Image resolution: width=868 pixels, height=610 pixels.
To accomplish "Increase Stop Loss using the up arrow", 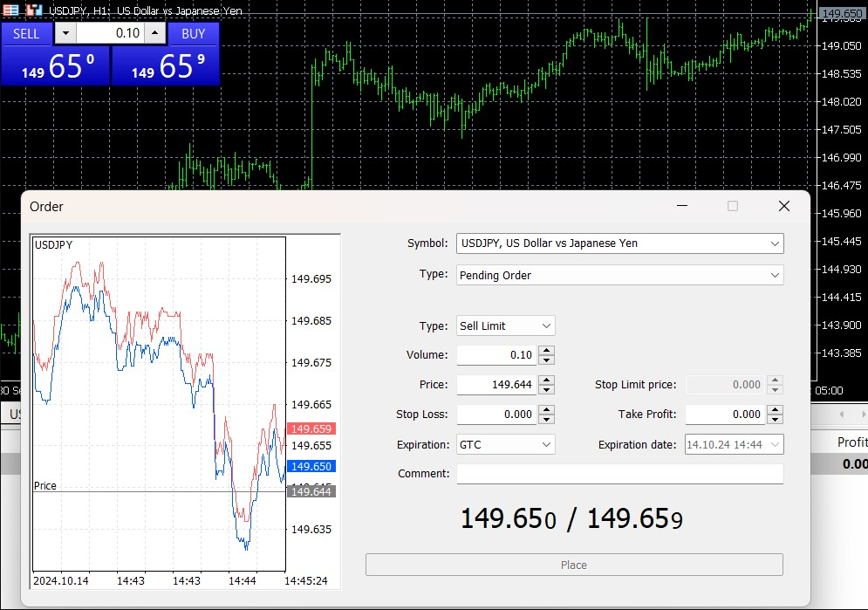I will pyautogui.click(x=546, y=409).
